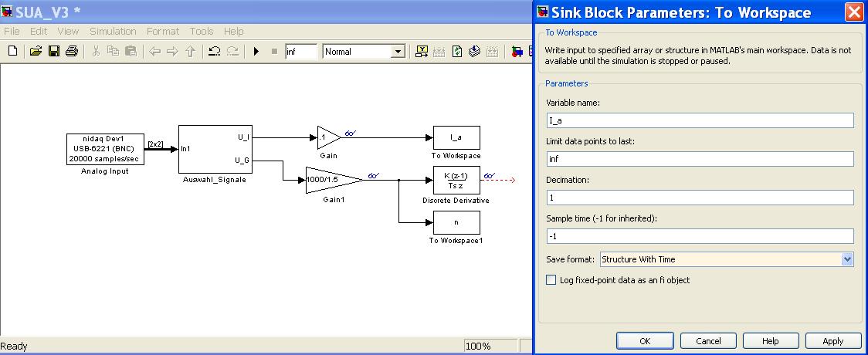Viewport: 868px width, 355px height.
Task: Start simulation with the play button
Action: (256, 52)
